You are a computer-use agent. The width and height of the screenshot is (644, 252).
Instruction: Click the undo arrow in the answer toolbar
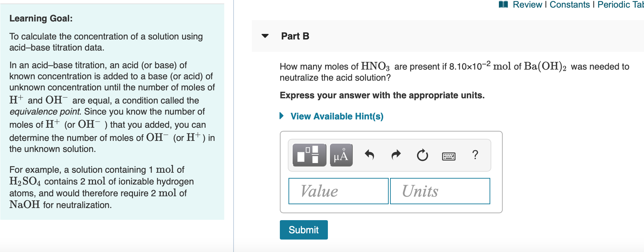369,155
